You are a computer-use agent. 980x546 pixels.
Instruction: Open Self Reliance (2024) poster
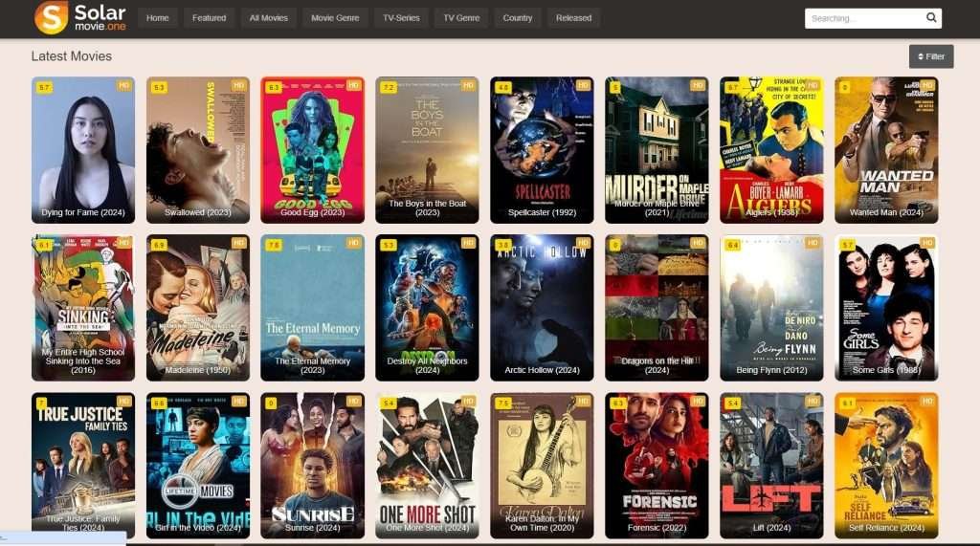(x=886, y=466)
